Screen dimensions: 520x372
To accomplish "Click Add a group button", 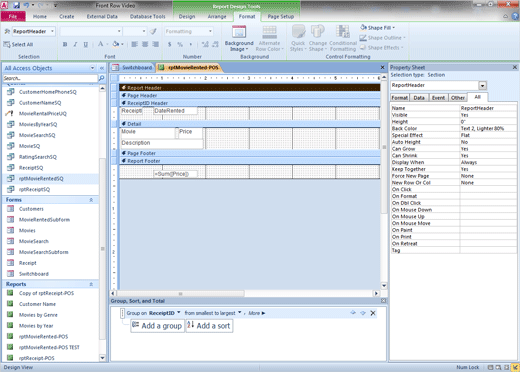I will point(157,326).
